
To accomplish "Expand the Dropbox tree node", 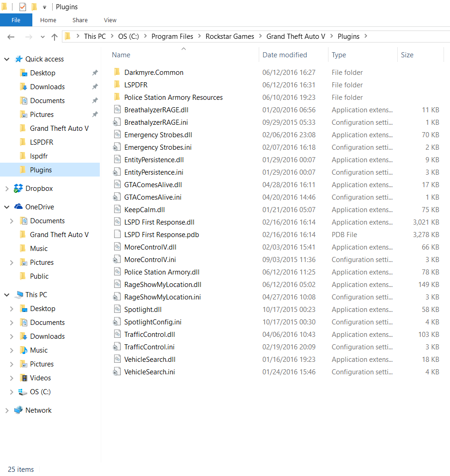I will [x=7, y=189].
